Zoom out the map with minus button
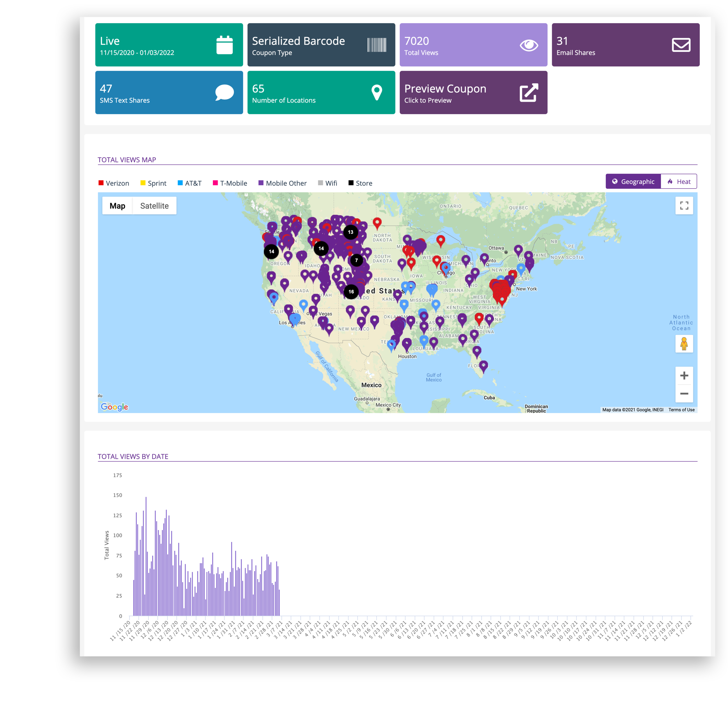The height and width of the screenshot is (706, 728). click(684, 394)
